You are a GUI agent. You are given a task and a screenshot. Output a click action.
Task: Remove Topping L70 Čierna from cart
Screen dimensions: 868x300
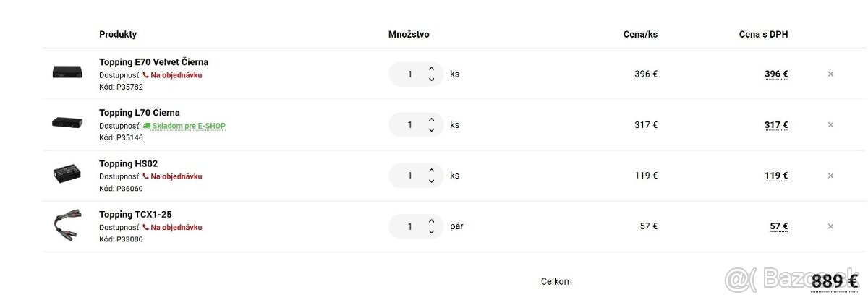coord(830,125)
